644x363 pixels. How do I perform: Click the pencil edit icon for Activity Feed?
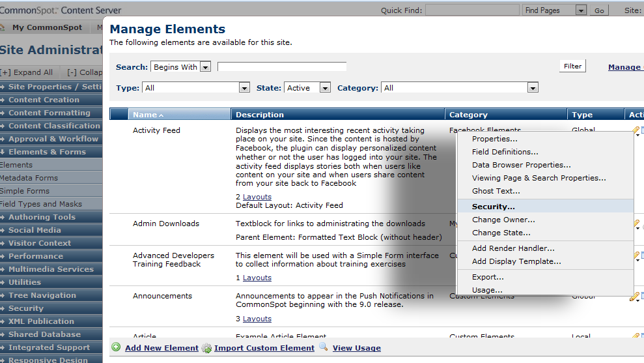point(636,130)
